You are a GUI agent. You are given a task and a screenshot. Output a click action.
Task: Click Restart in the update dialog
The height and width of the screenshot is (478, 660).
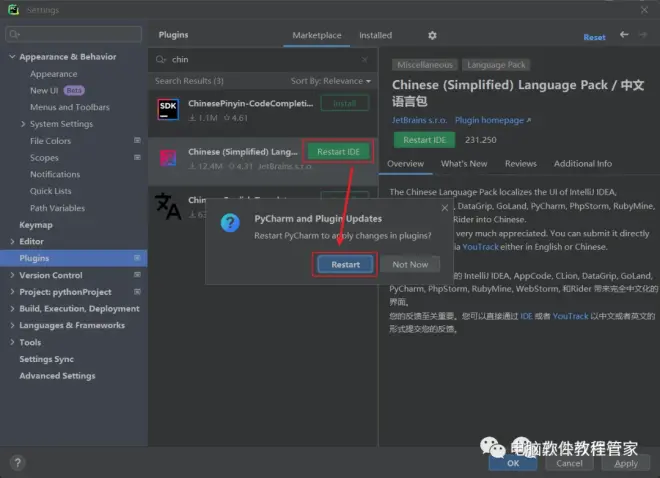[x=345, y=265]
